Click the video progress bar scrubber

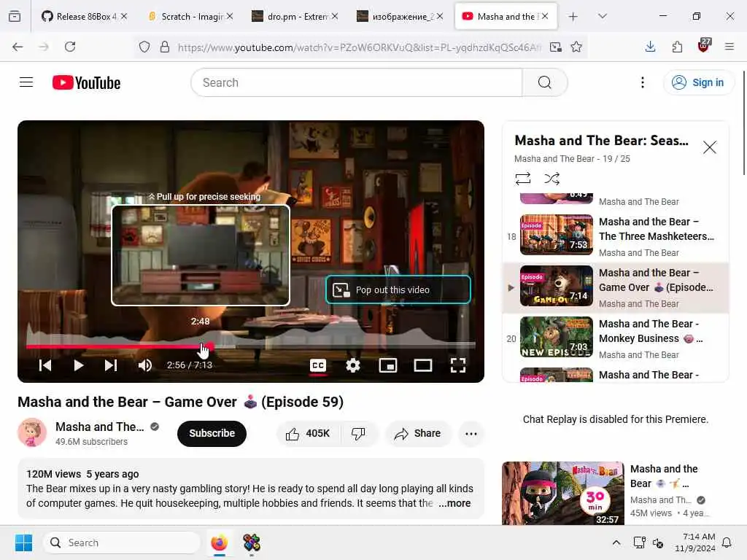(210, 346)
